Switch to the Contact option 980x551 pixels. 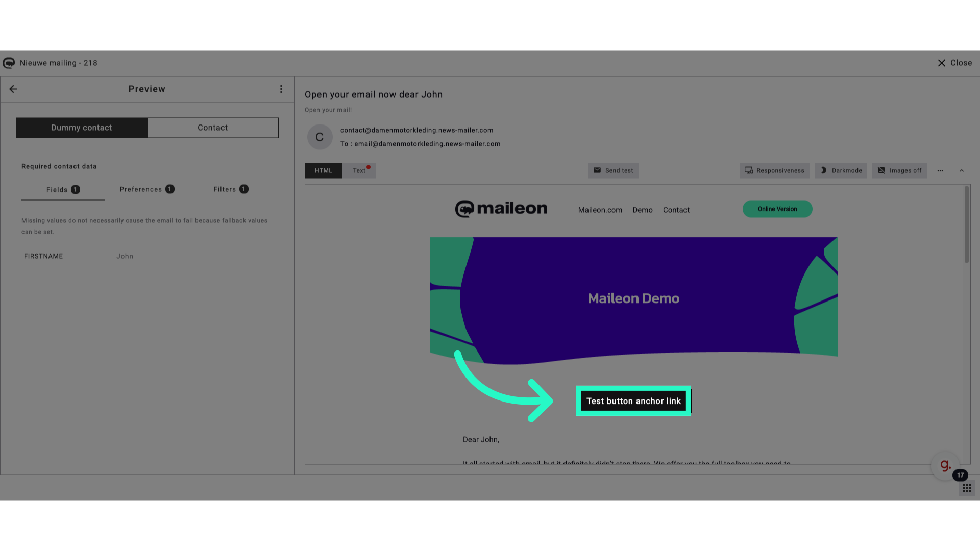[213, 128]
